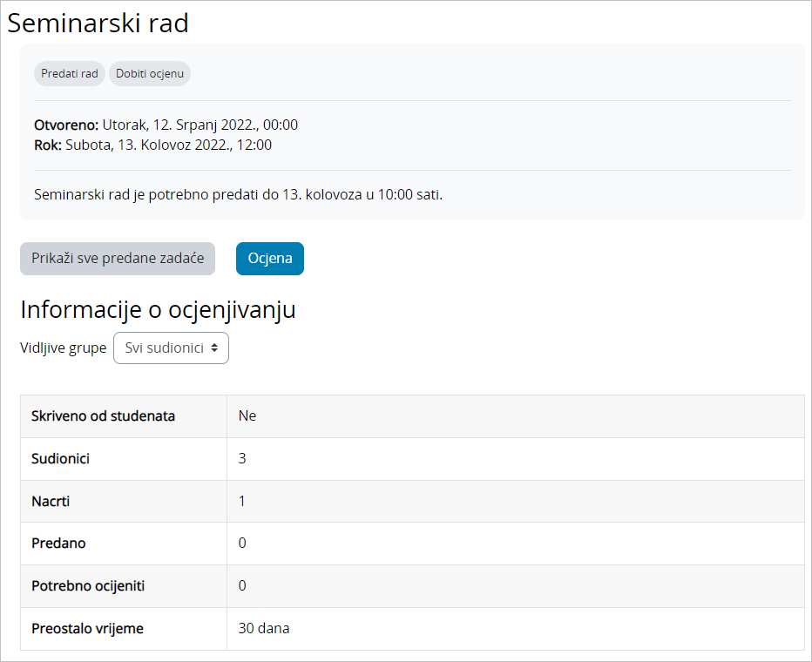Click the assignment description about 13. kolovoza
This screenshot has height=662, width=812.
[x=238, y=194]
